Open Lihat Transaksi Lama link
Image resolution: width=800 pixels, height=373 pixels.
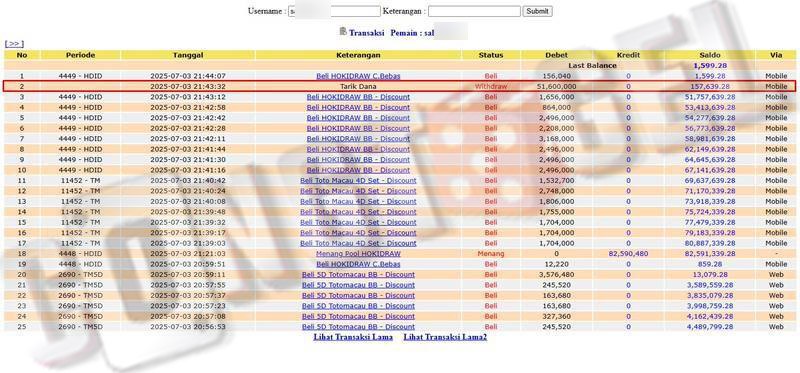coord(353,337)
